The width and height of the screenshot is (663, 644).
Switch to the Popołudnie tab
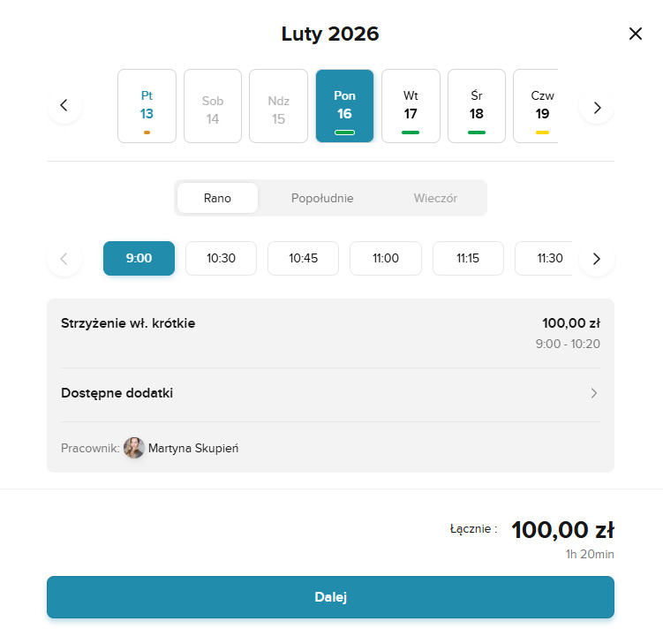coord(322,198)
